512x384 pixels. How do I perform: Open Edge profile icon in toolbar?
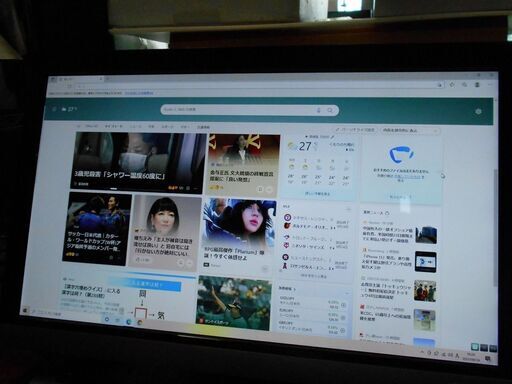pos(477,85)
